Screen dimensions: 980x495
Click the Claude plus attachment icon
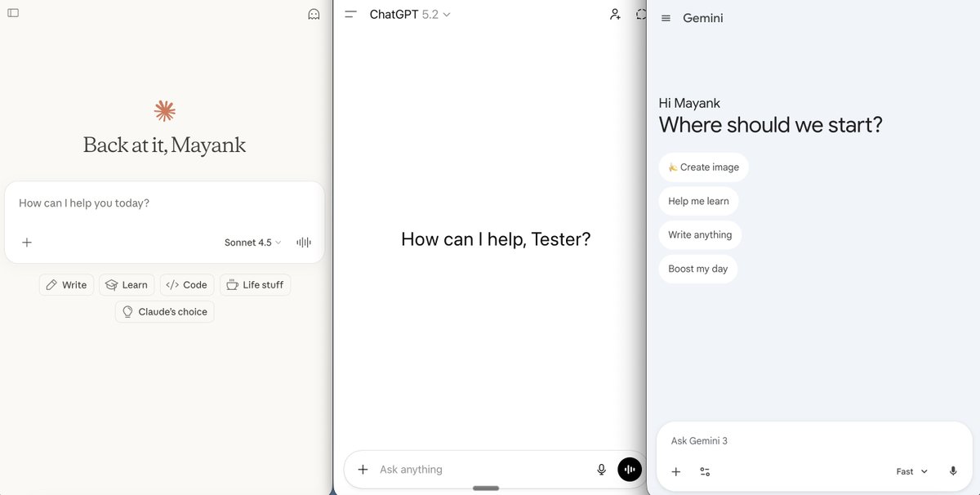click(27, 243)
